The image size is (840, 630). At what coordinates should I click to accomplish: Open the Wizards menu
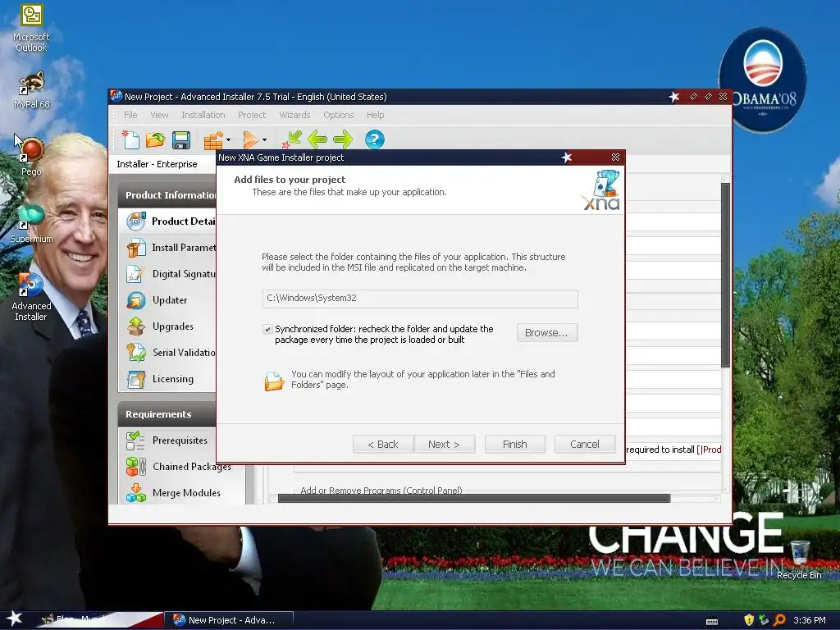(294, 115)
